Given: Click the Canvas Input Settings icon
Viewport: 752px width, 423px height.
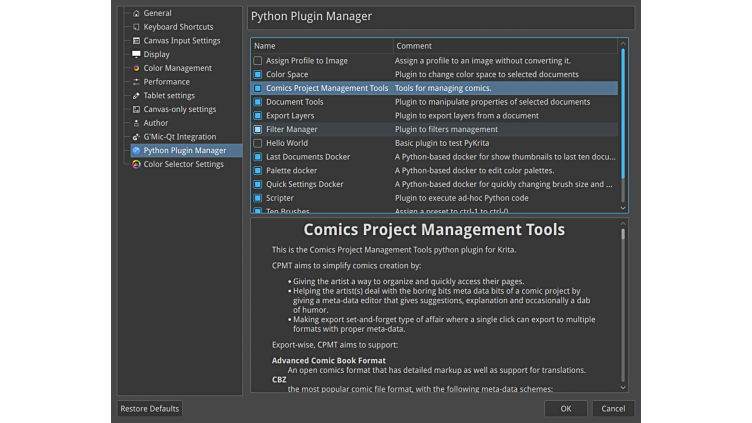Looking at the screenshot, I should (136, 41).
